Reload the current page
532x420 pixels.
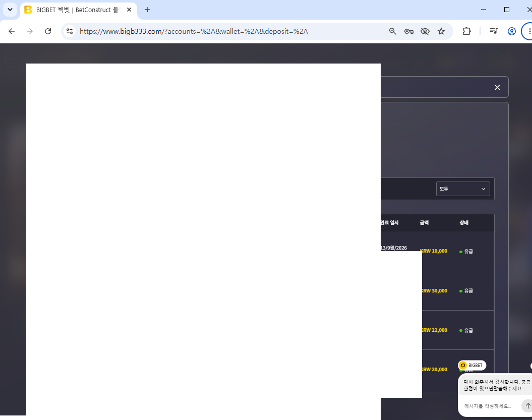[48, 31]
